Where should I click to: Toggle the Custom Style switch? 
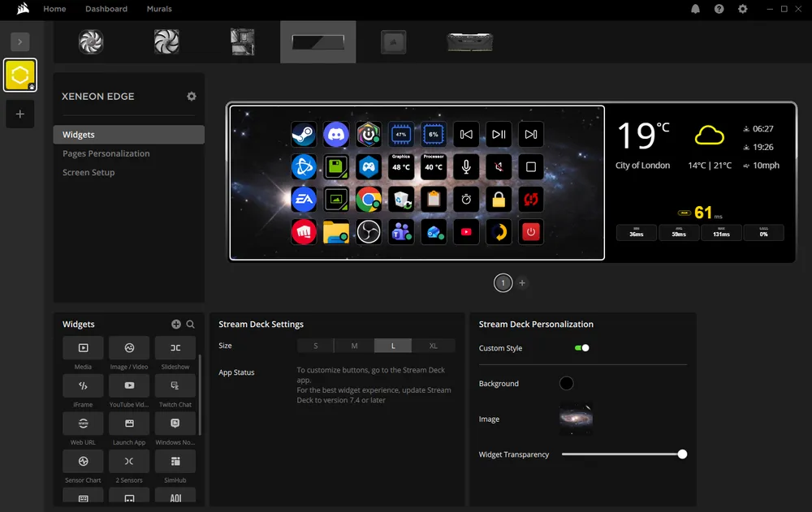582,348
